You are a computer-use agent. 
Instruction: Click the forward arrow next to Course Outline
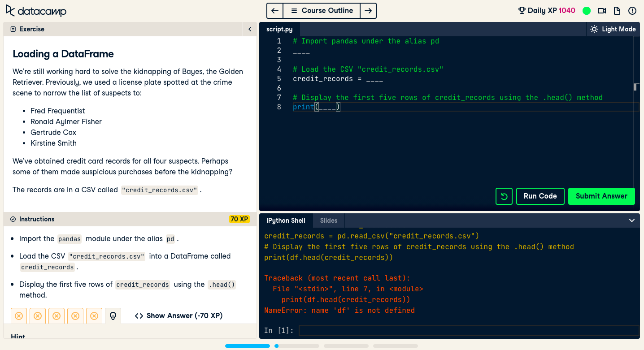[368, 10]
